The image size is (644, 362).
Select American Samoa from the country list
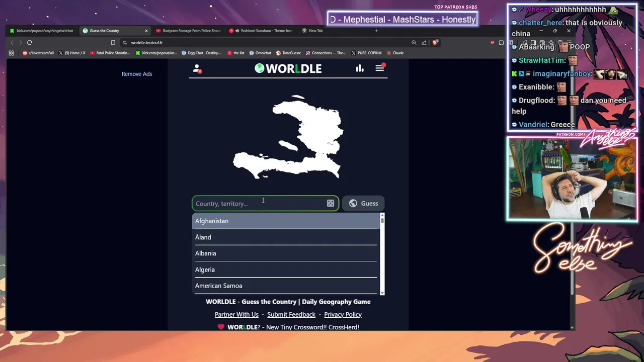point(286,286)
